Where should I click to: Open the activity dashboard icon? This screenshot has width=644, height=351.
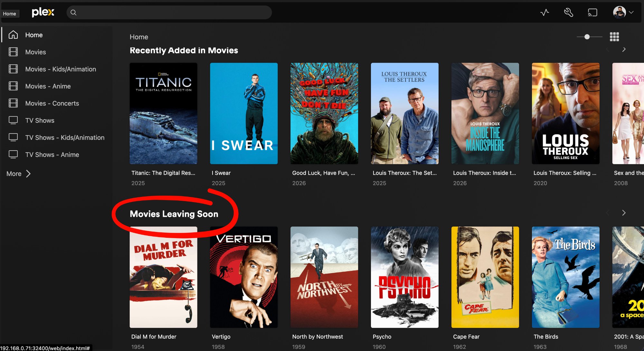[544, 12]
